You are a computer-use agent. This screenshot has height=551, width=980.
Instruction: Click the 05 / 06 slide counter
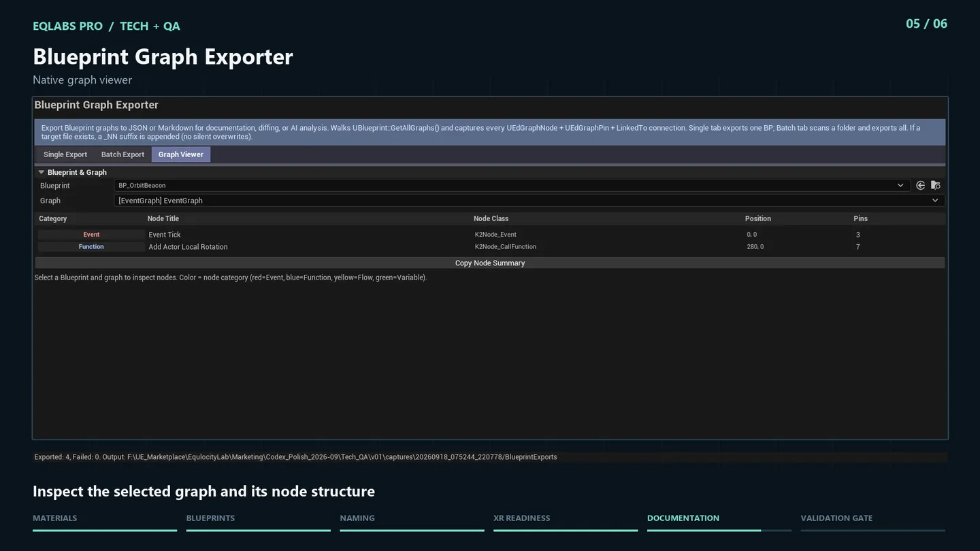(x=926, y=24)
